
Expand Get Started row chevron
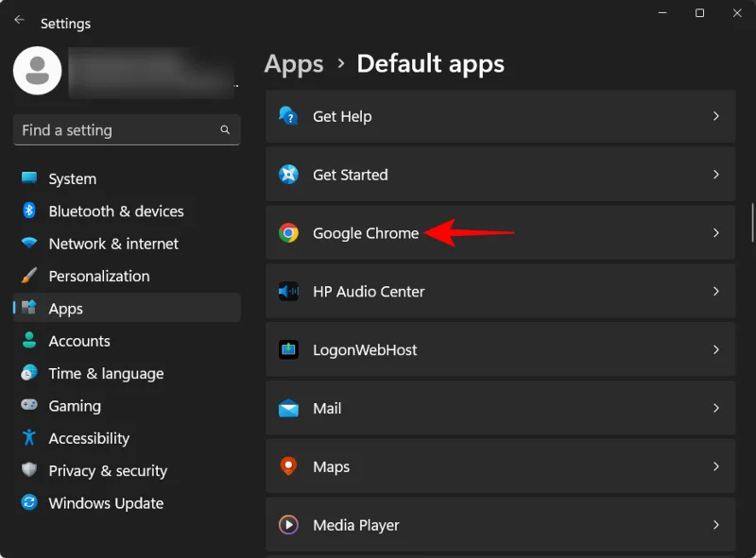(x=716, y=175)
